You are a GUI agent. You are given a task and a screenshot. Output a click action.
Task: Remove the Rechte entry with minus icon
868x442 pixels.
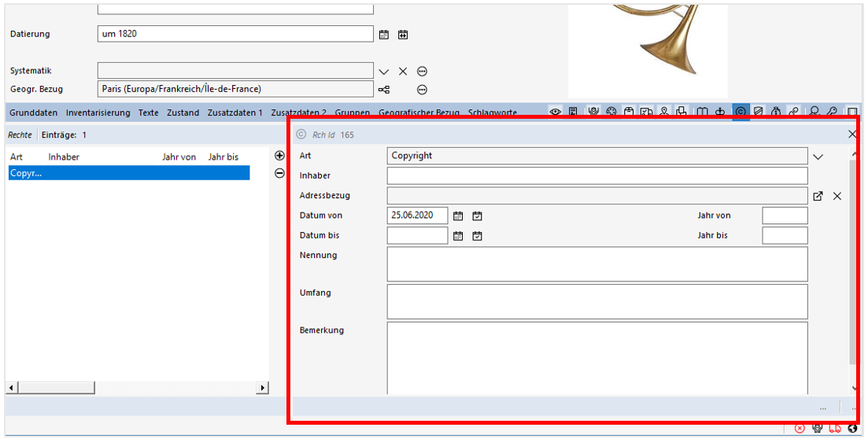279,173
